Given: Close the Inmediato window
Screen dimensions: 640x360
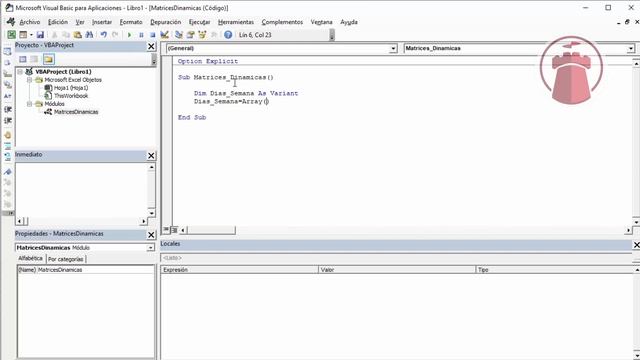Looking at the screenshot, I should (151, 156).
